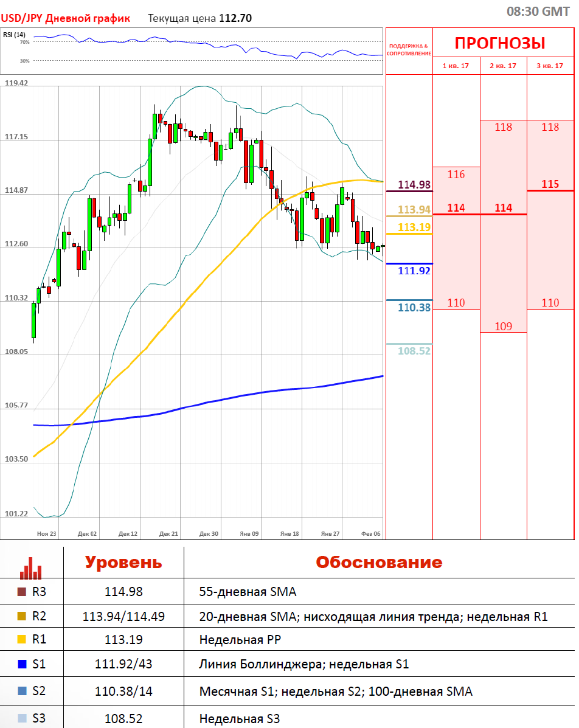Screen dimensions: 579x728
Task: Click the yellow R1 color square
Action: click(22, 640)
